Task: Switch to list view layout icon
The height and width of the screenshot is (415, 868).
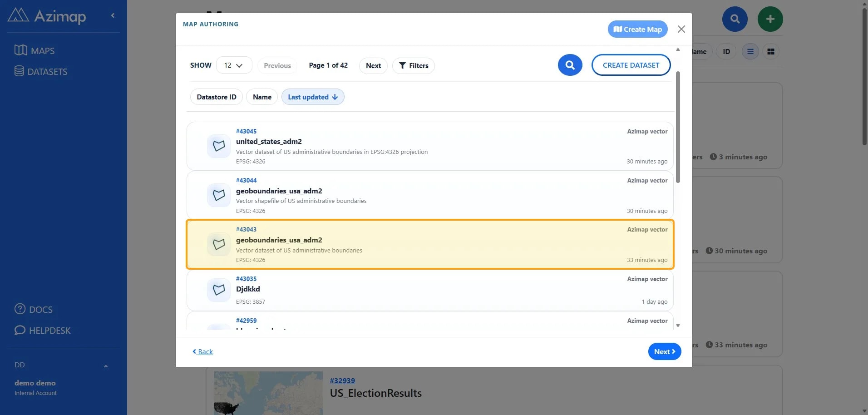Action: click(750, 52)
